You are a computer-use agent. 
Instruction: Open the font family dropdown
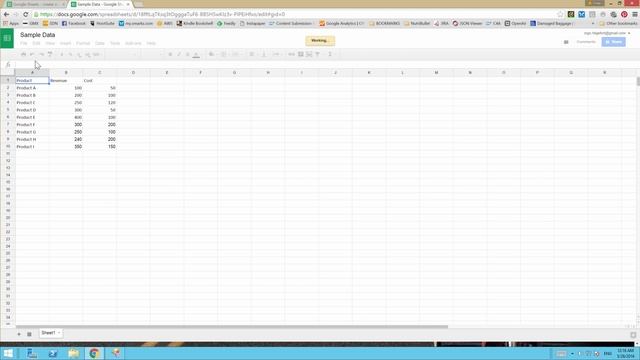[122, 54]
